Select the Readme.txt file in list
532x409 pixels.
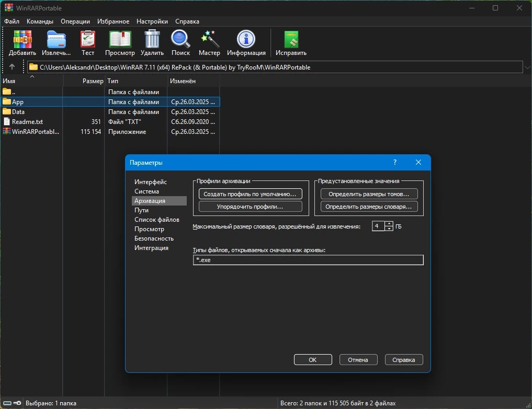click(x=28, y=122)
